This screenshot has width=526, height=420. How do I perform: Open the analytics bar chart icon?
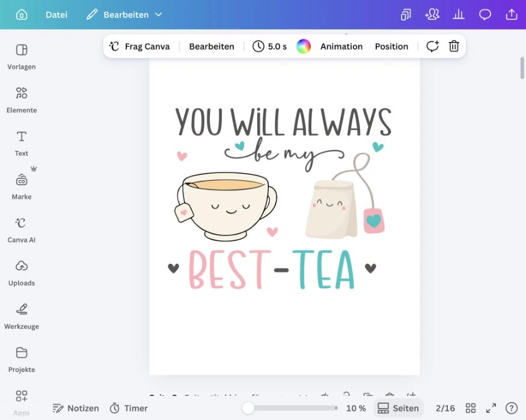click(459, 15)
